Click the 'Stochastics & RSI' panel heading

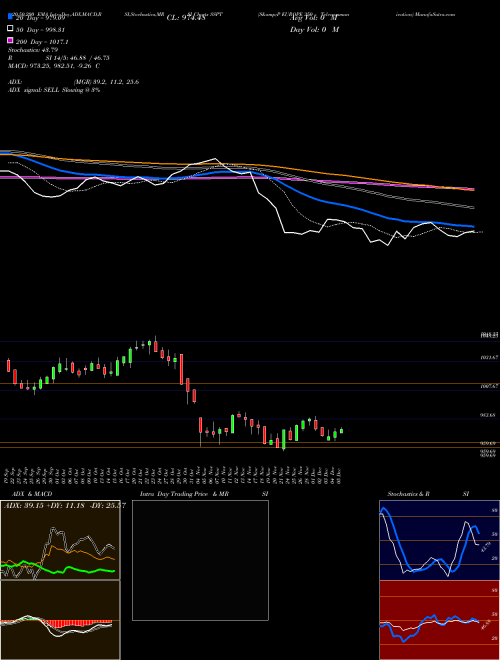coord(428,494)
